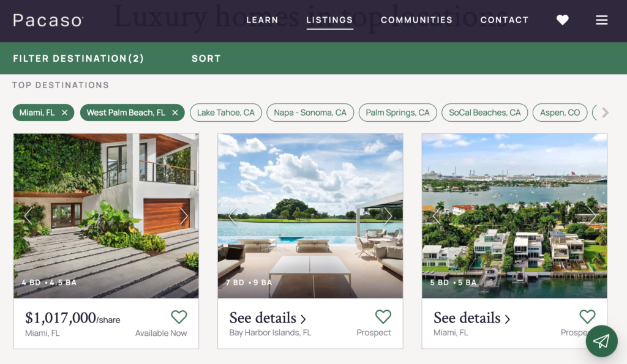Screen dimensions: 627x364
Task: Favorite the 5 BD Miami prospect listing
Action: pyautogui.click(x=587, y=317)
